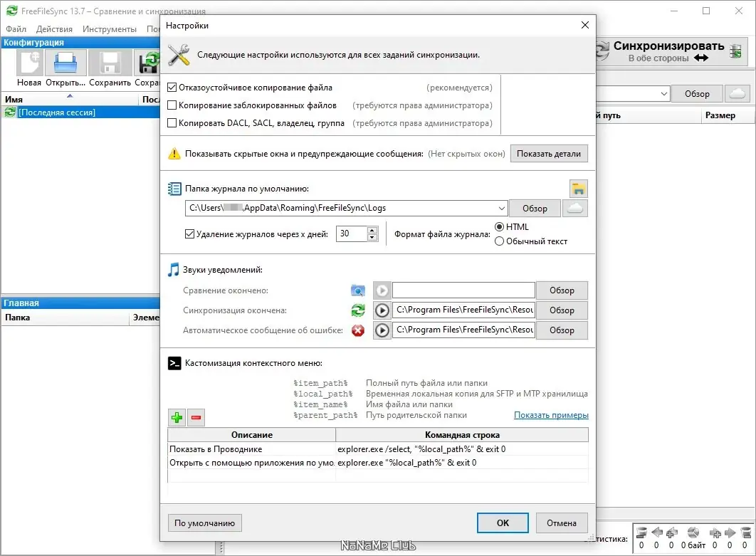Click red error cross icon in sounds section
Screen dimensions: 756x556
tap(358, 330)
